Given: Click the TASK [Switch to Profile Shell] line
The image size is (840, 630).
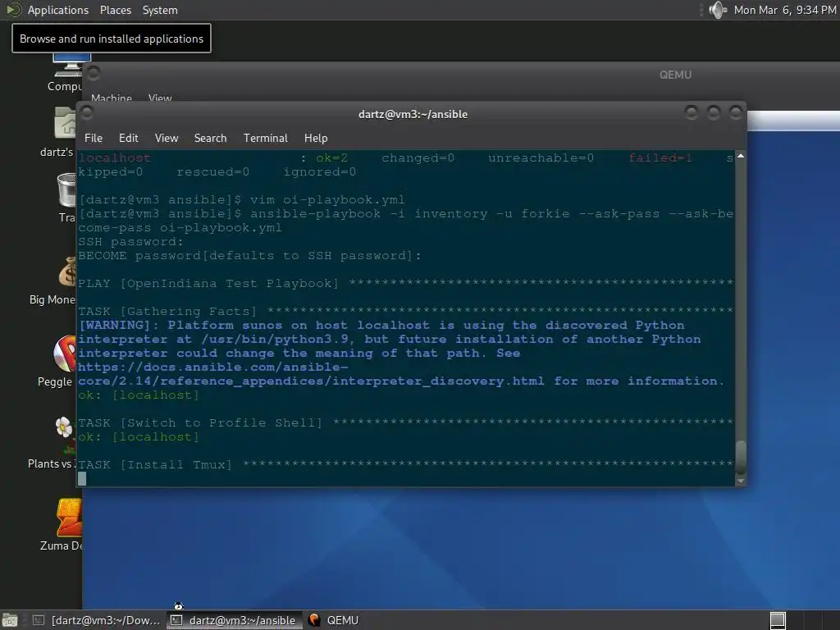Looking at the screenshot, I should (405, 422).
